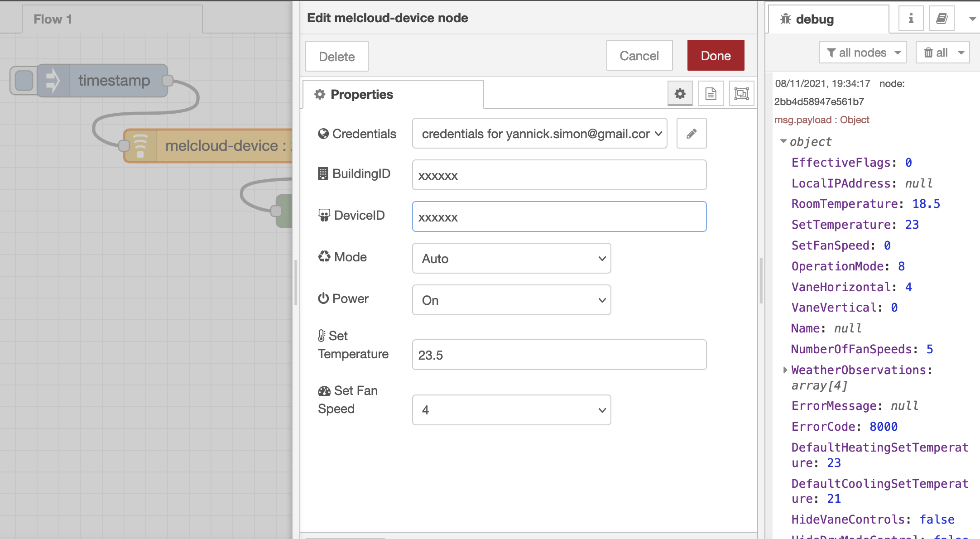Open the Power dropdown set to On
Viewport: 980px width, 539px height.
pyautogui.click(x=511, y=300)
